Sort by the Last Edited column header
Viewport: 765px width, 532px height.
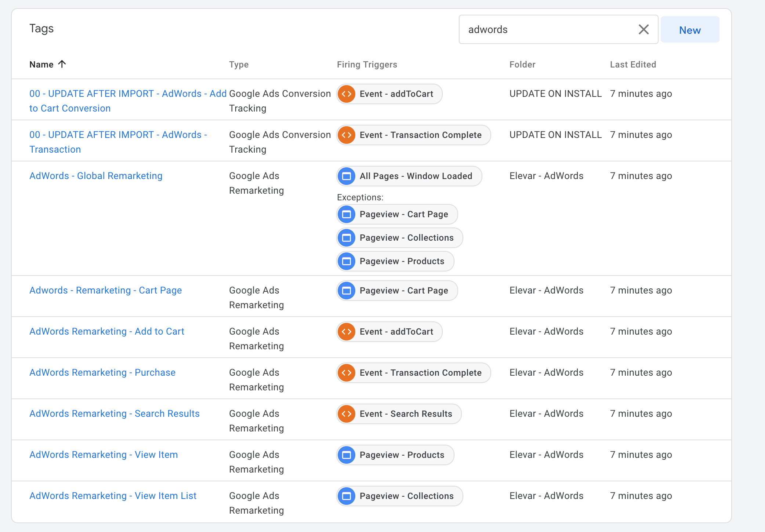(x=633, y=65)
